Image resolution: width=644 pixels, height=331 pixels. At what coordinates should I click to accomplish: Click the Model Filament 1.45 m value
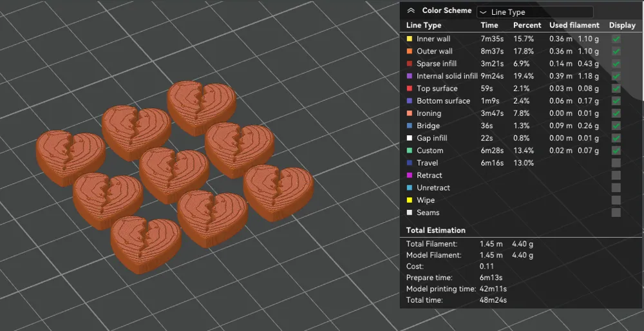tap(491, 255)
